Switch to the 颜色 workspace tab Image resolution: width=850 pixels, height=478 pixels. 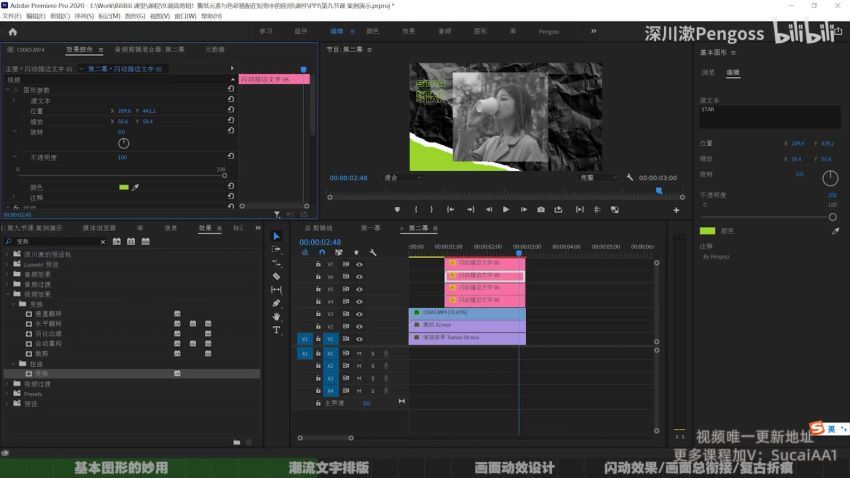point(372,31)
